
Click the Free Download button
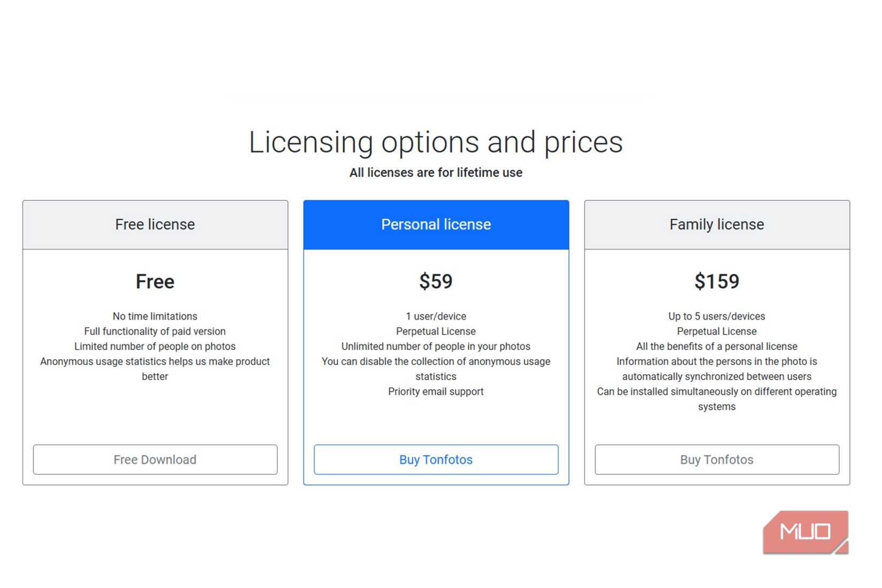point(155,459)
